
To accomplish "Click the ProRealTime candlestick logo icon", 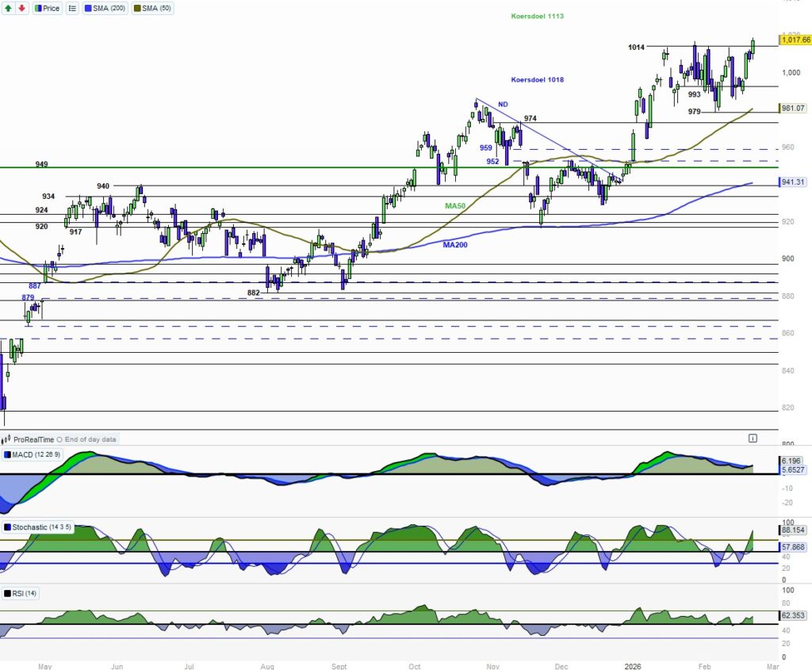I will 7,438.
